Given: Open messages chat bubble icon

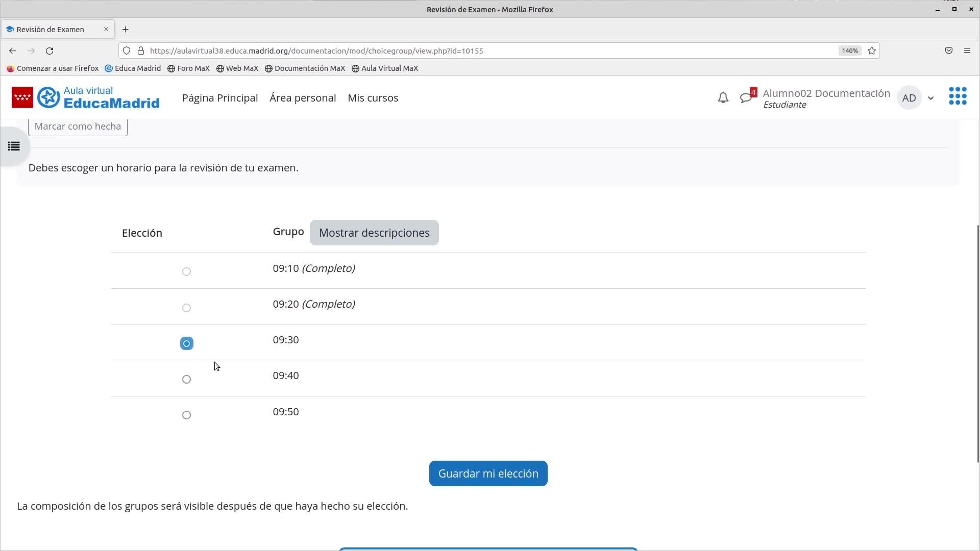Looking at the screenshot, I should [746, 98].
